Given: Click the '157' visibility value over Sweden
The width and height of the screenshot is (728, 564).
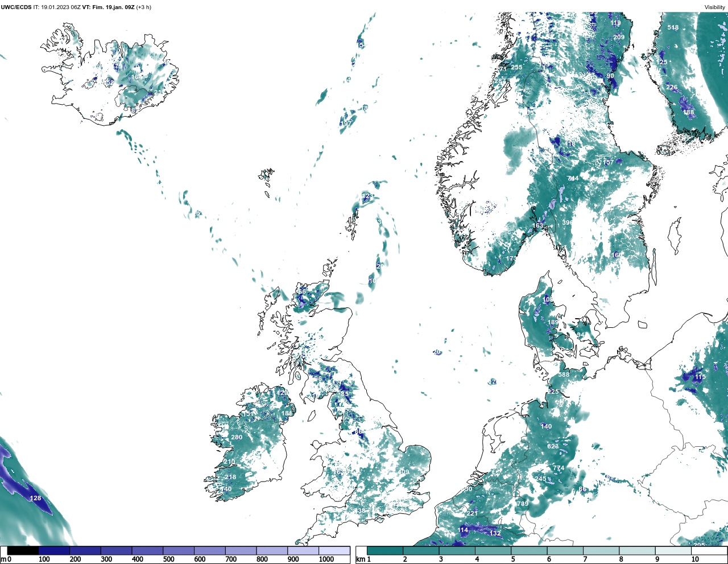Looking at the screenshot, I should [609, 163].
